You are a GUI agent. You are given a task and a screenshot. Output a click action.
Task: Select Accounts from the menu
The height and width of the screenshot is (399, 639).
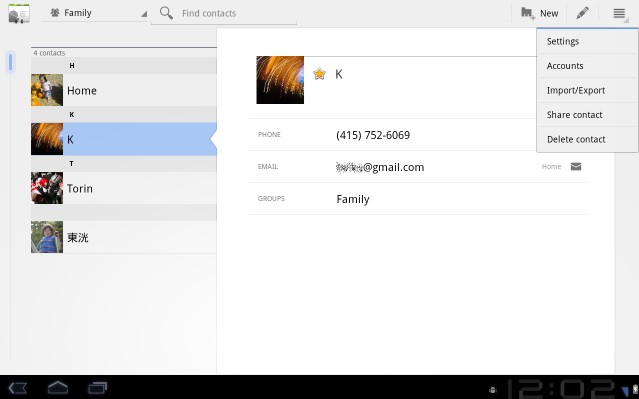tap(587, 66)
